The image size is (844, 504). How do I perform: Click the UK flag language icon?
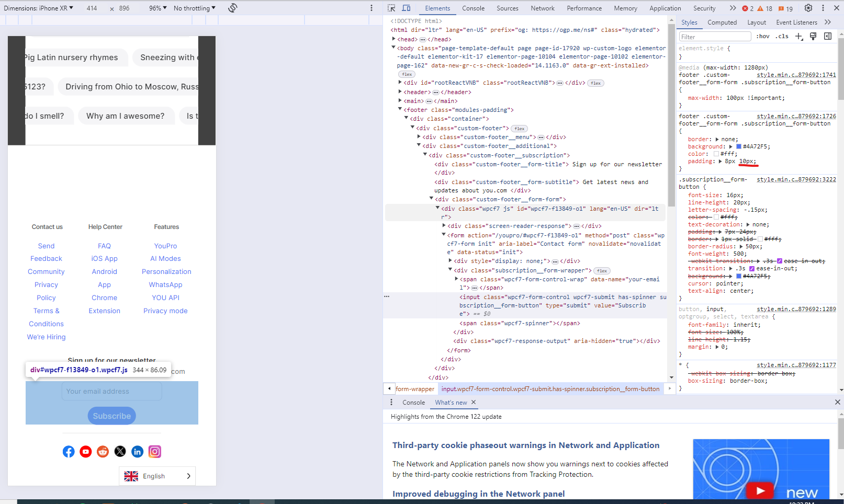pyautogui.click(x=131, y=476)
